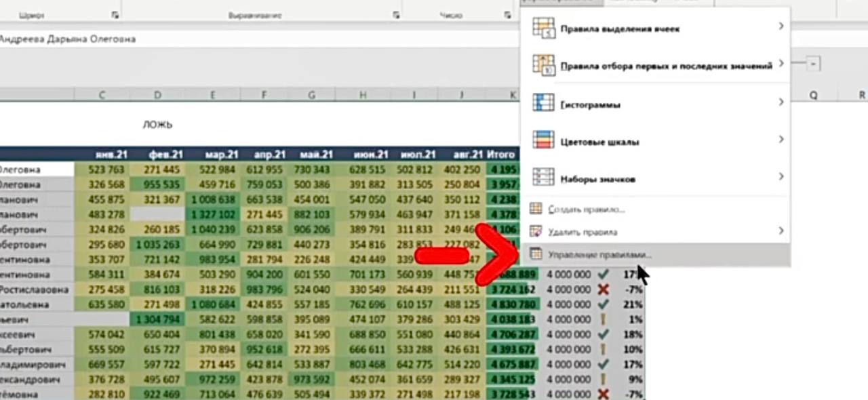Click the янв.21 header cell

click(102, 155)
